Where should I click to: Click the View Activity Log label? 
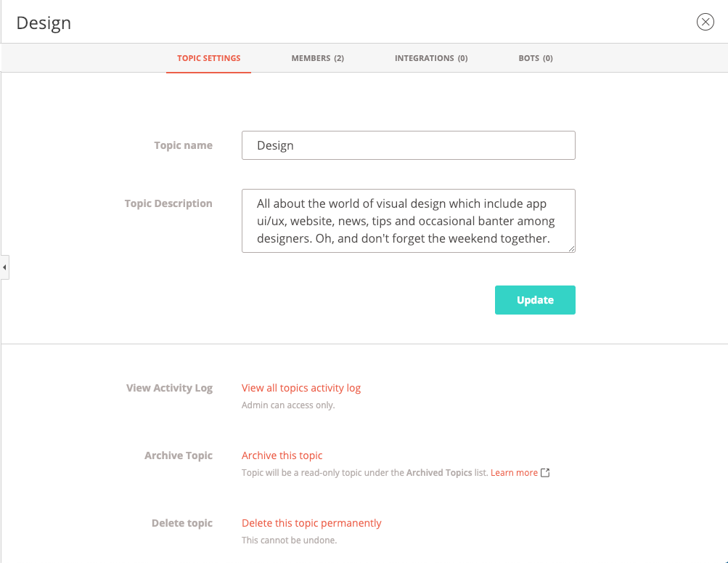click(169, 388)
